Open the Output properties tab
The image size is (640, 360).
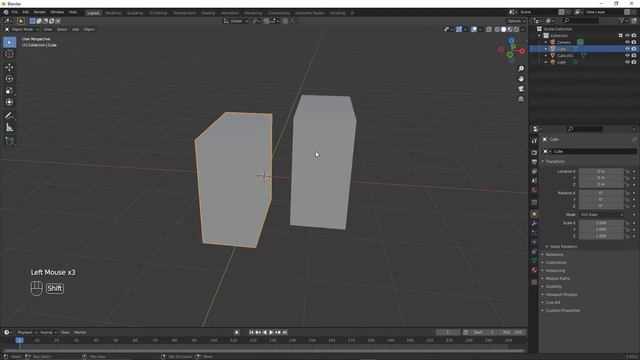[534, 162]
